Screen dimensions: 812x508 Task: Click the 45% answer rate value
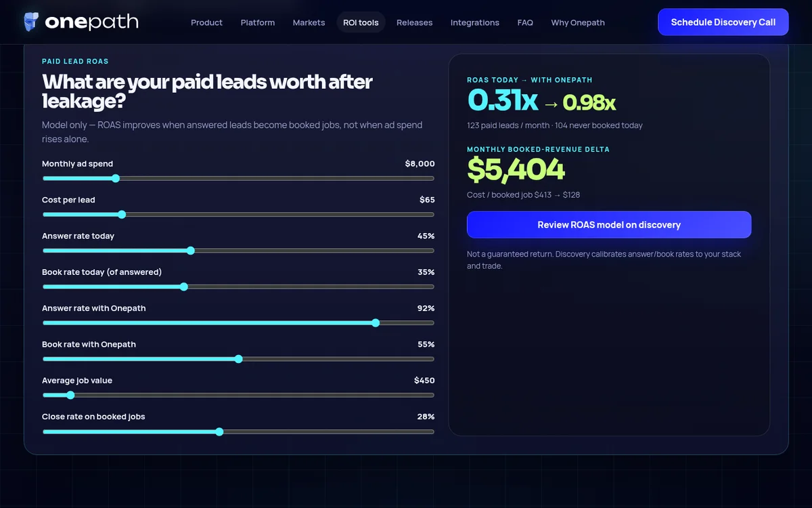pos(426,236)
